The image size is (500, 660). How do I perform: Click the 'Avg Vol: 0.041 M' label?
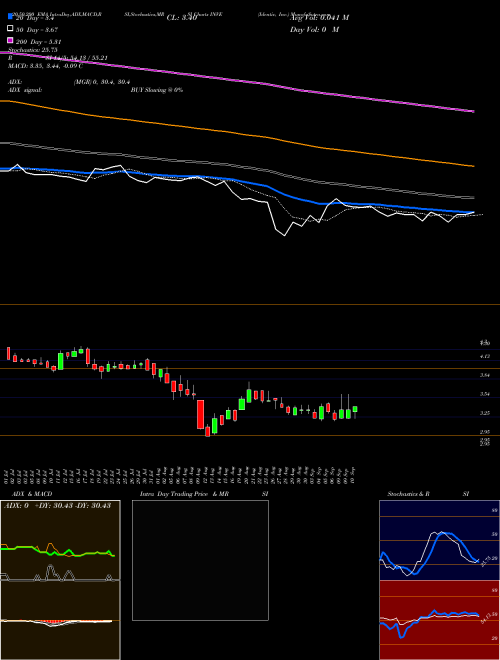(319, 18)
